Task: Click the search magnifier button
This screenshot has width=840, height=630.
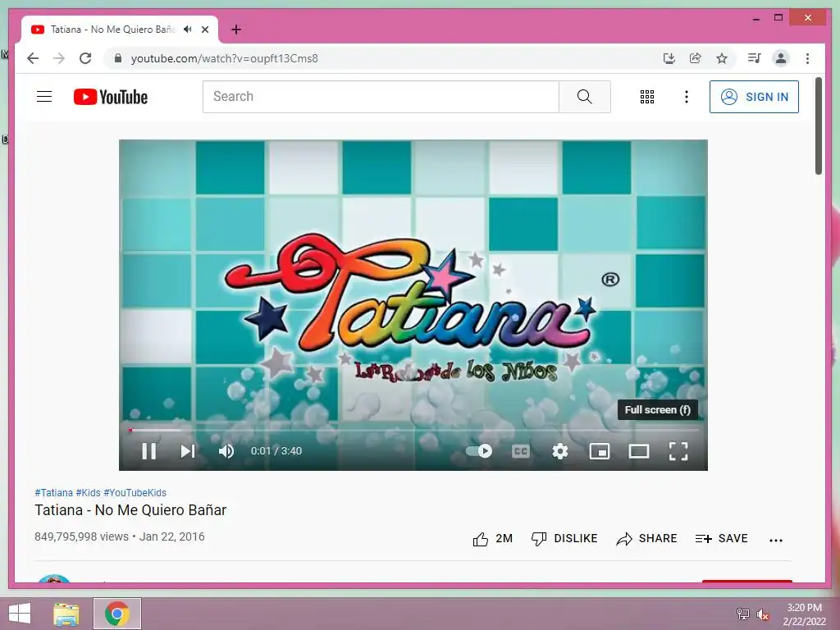Action: (x=584, y=97)
